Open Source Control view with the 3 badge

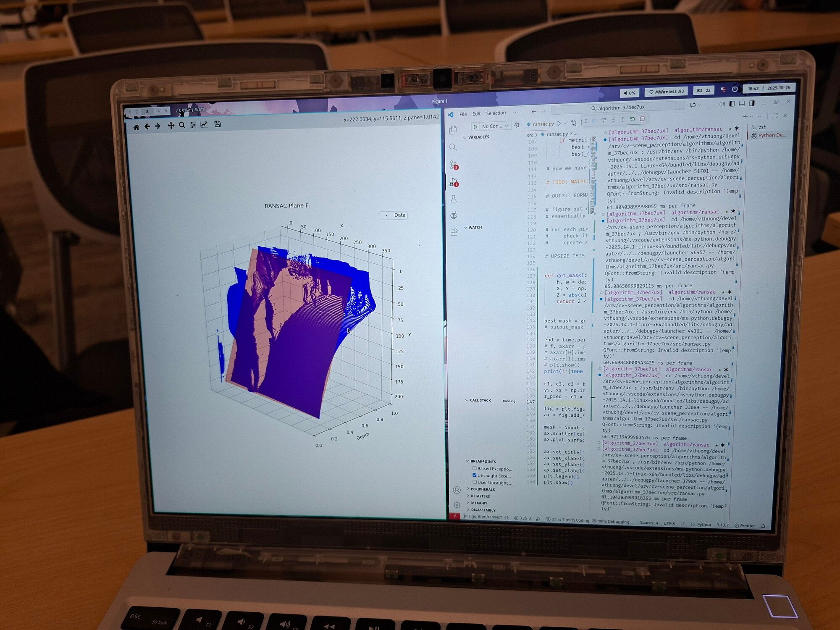click(x=454, y=165)
